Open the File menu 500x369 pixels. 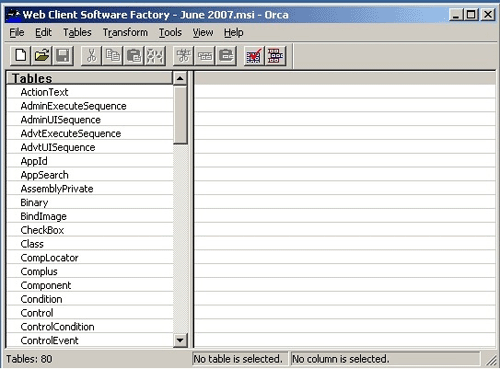[17, 32]
